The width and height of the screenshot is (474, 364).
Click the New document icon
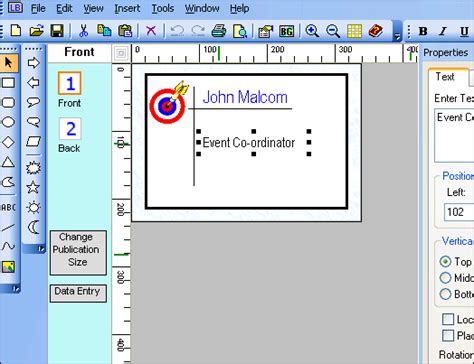pos(16,31)
